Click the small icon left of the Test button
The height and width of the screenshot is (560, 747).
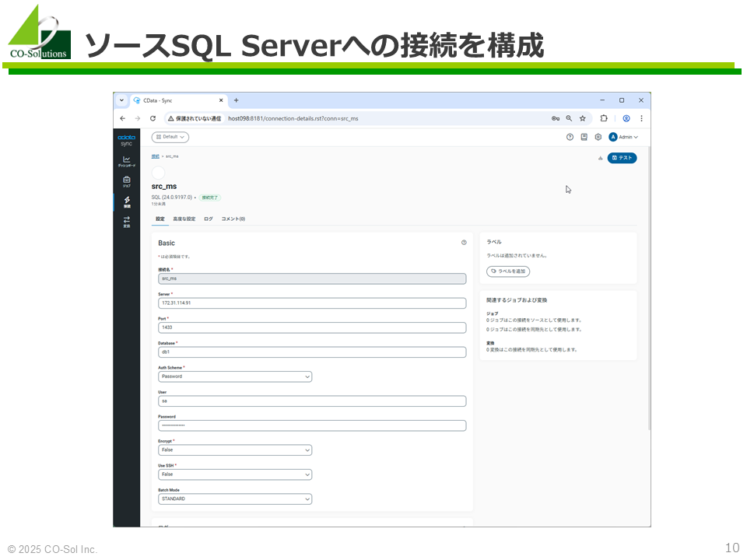pos(600,158)
